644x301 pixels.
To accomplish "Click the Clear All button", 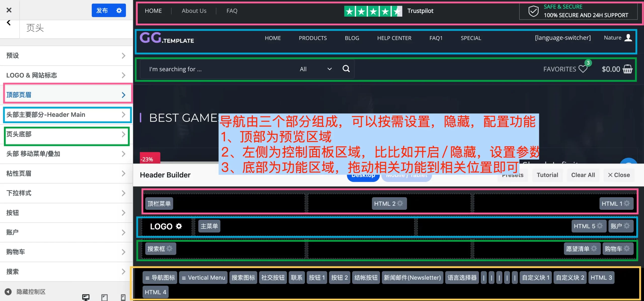I will tap(583, 175).
